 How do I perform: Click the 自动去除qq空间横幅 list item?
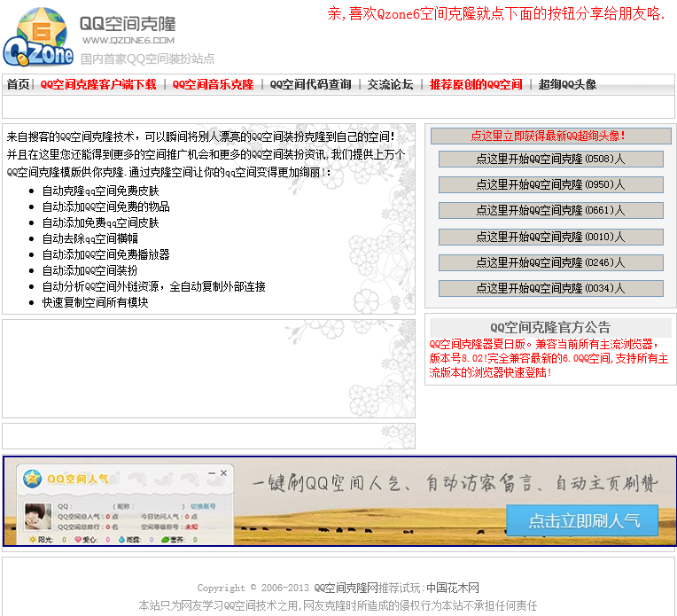(89, 238)
